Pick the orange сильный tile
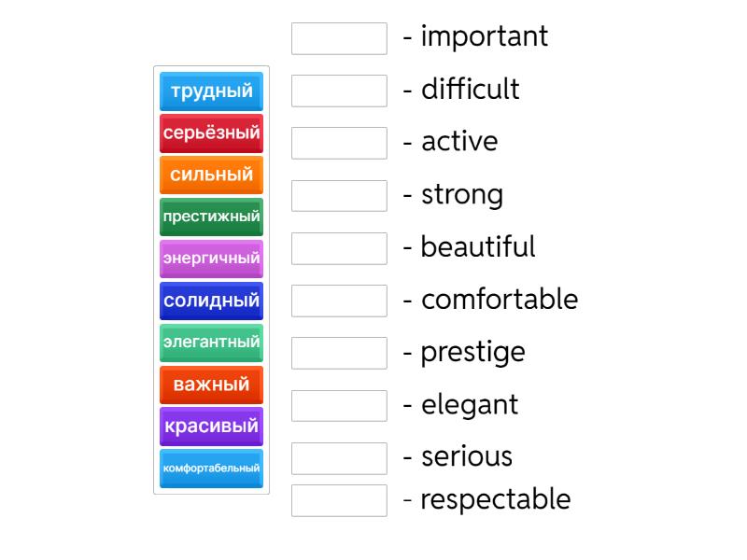This screenshot has width=747, height=560. click(211, 175)
